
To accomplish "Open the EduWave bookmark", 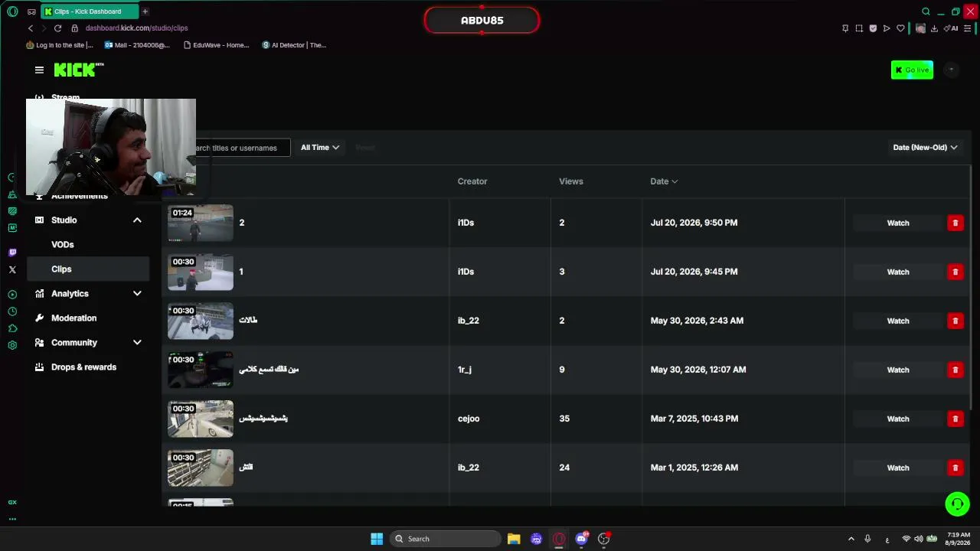I will (x=216, y=45).
